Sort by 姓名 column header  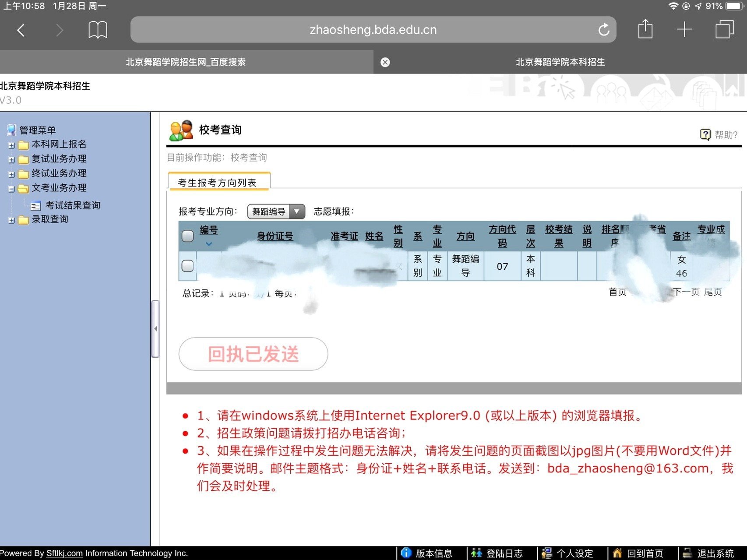pyautogui.click(x=374, y=236)
